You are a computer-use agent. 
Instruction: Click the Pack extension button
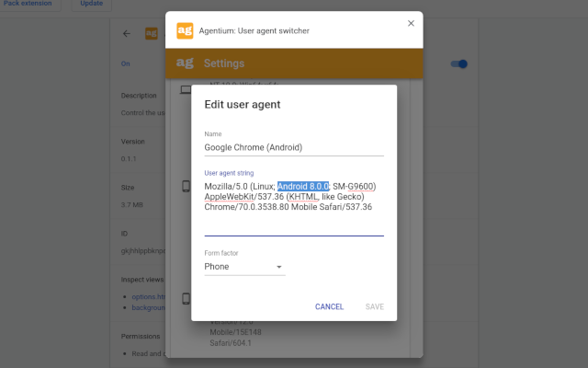28,4
